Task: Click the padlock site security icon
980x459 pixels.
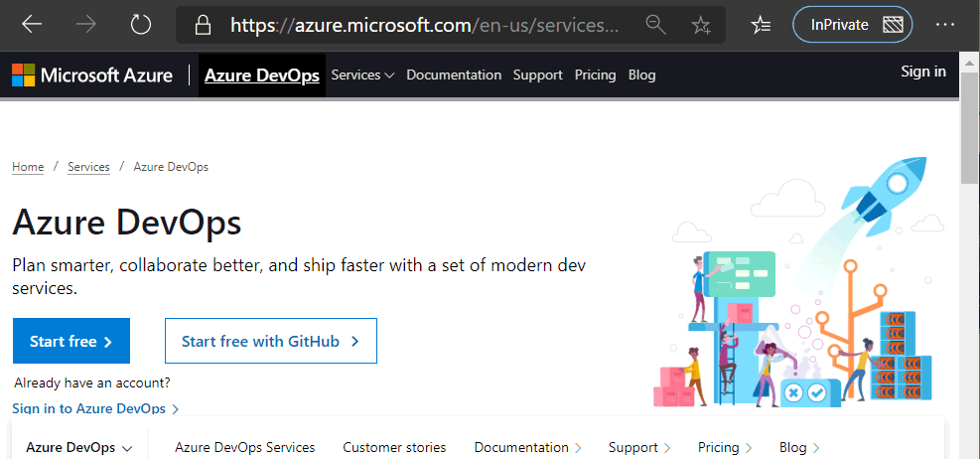Action: coord(203,25)
